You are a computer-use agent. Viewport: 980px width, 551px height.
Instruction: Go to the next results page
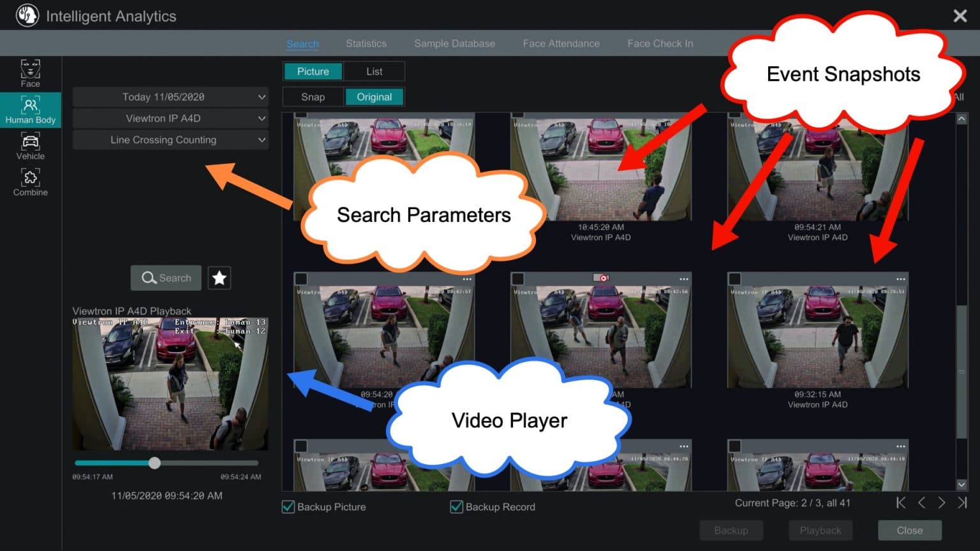pos(942,503)
